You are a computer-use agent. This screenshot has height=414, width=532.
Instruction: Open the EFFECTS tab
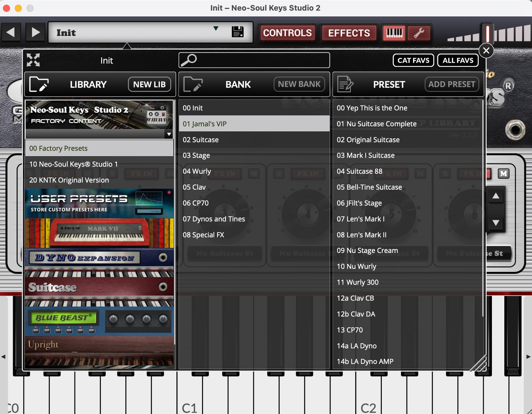point(349,33)
